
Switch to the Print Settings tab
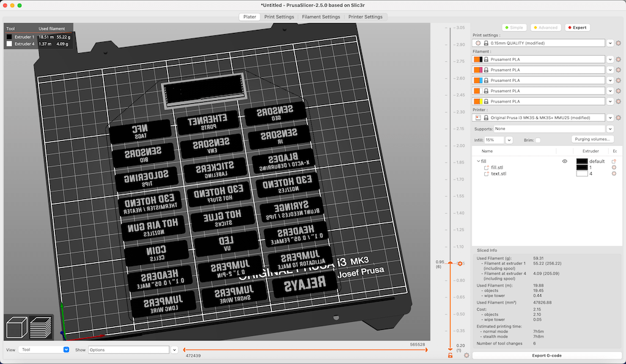[279, 16]
